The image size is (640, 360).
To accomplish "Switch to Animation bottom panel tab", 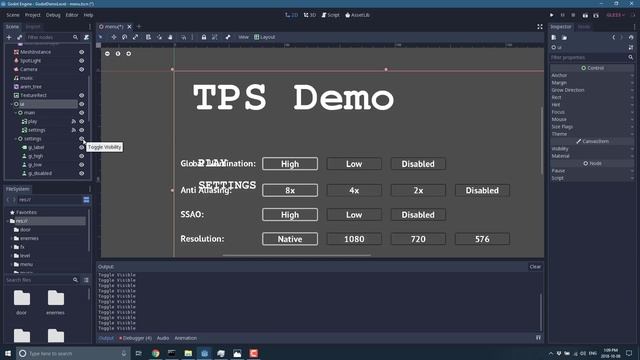I will click(186, 338).
